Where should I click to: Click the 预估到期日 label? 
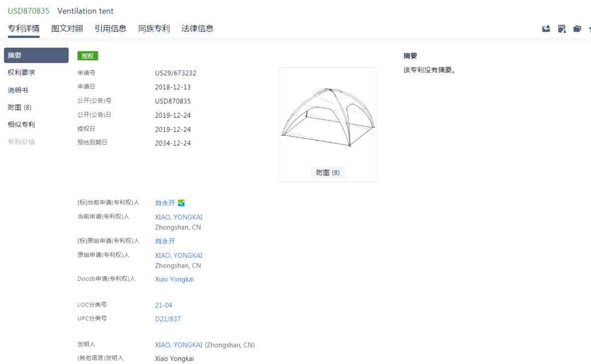[x=92, y=142]
